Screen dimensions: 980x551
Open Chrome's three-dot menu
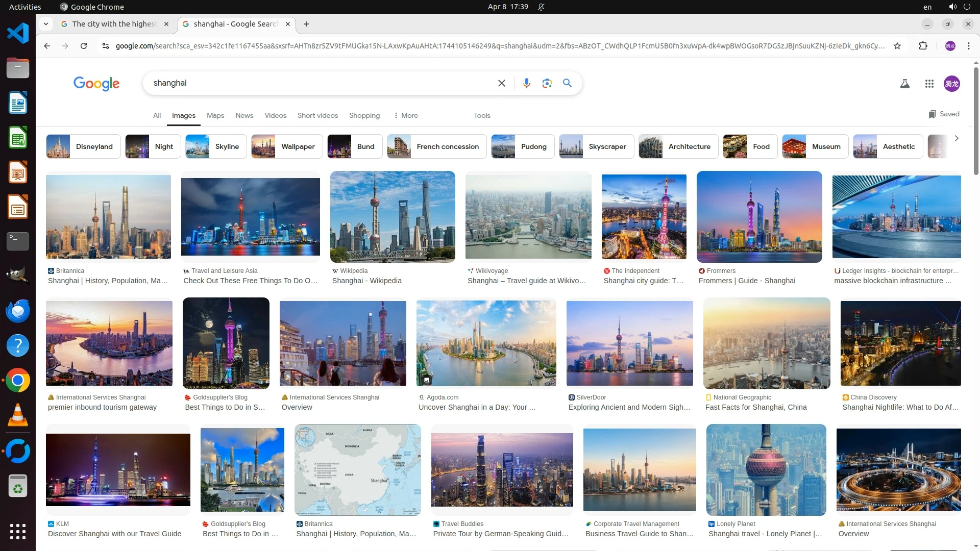point(968,46)
